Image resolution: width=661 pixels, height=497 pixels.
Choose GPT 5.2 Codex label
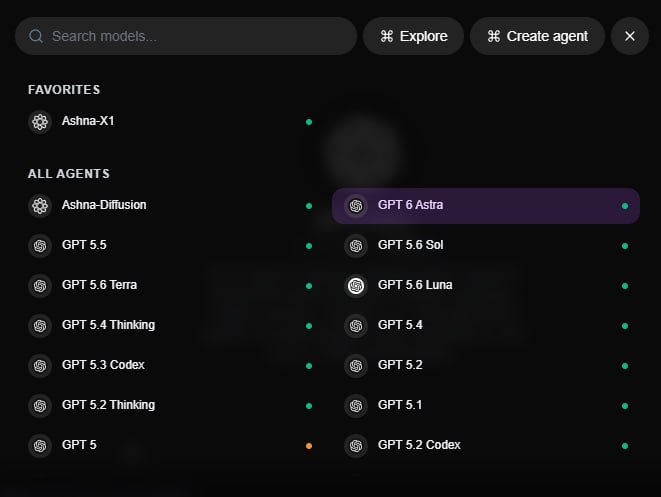tap(419, 445)
